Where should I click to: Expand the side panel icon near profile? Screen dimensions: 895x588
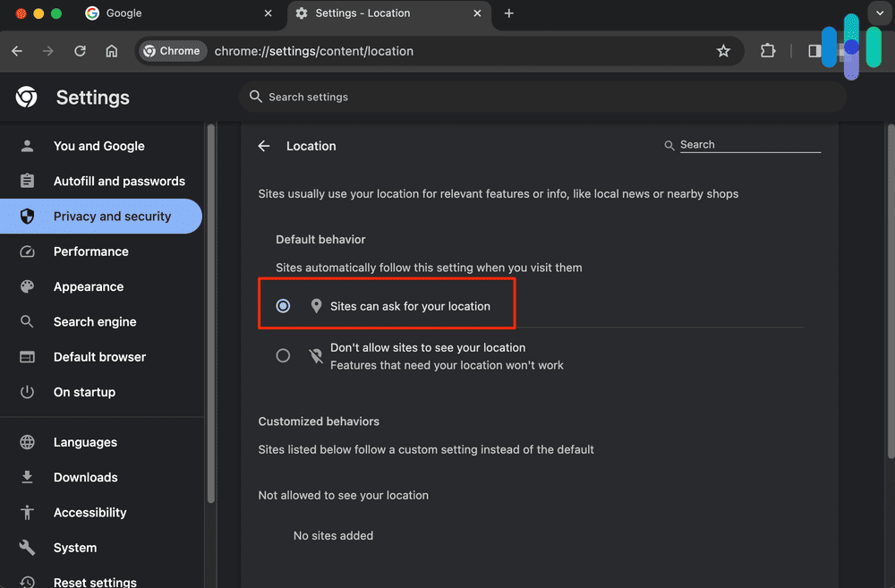pos(813,51)
